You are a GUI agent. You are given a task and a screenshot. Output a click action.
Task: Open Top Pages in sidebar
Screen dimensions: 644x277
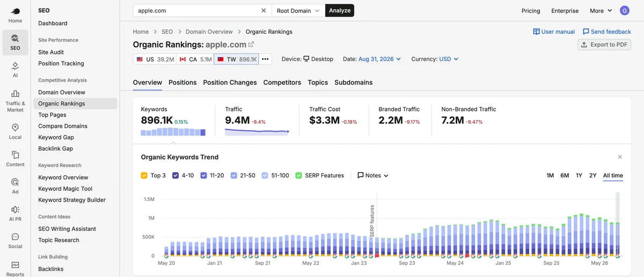click(x=53, y=115)
